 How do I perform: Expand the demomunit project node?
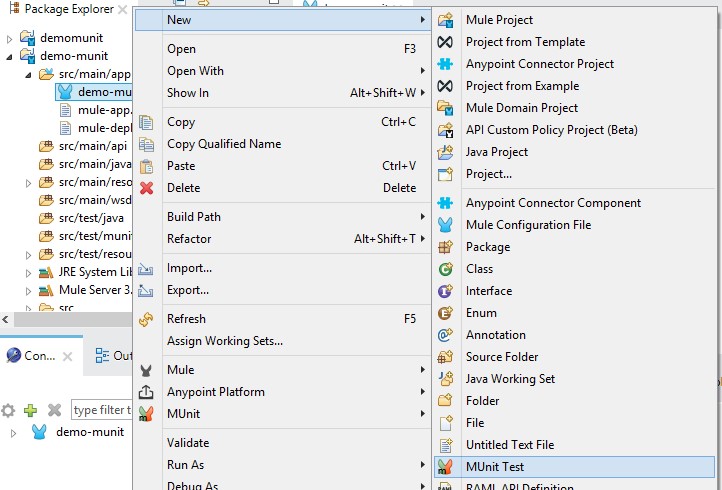click(9, 39)
